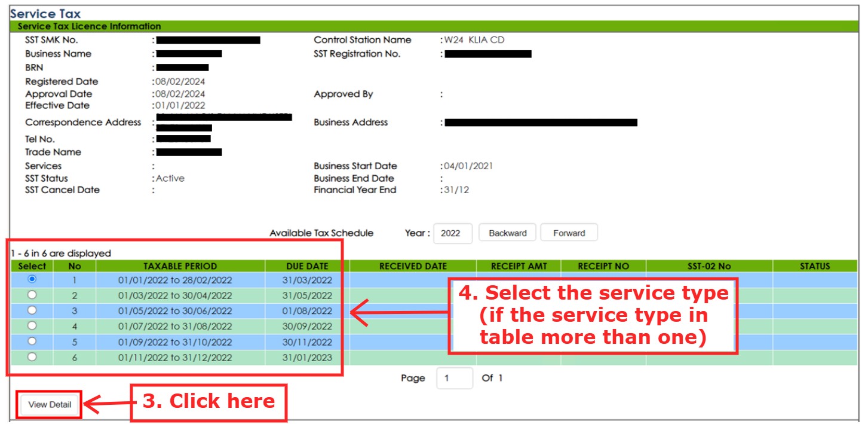
Task: Select radio button for period 01/07/2022 to 31/08/2022
Action: point(32,326)
